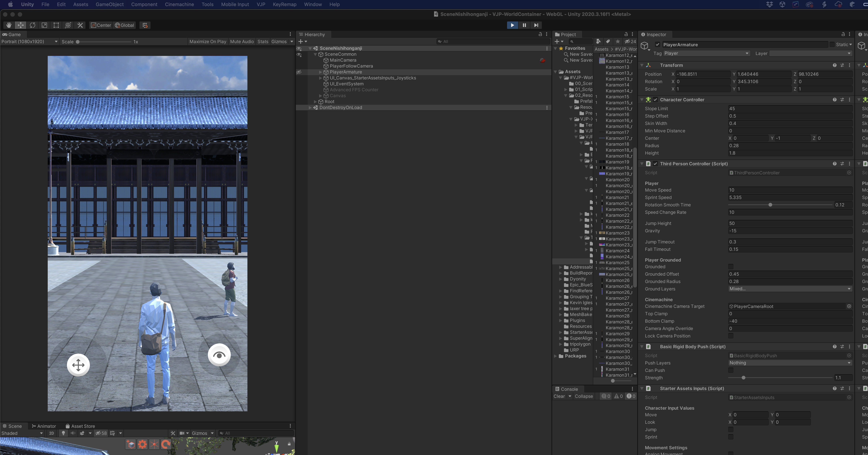Image resolution: width=868 pixels, height=455 pixels.
Task: Toggle Inspector panel lock
Action: (x=843, y=34)
